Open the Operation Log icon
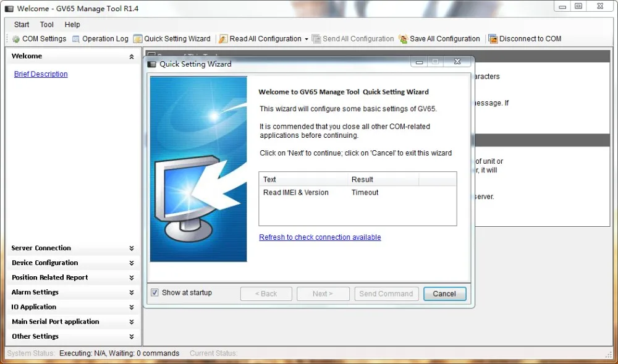The height and width of the screenshot is (364, 618). pos(75,39)
